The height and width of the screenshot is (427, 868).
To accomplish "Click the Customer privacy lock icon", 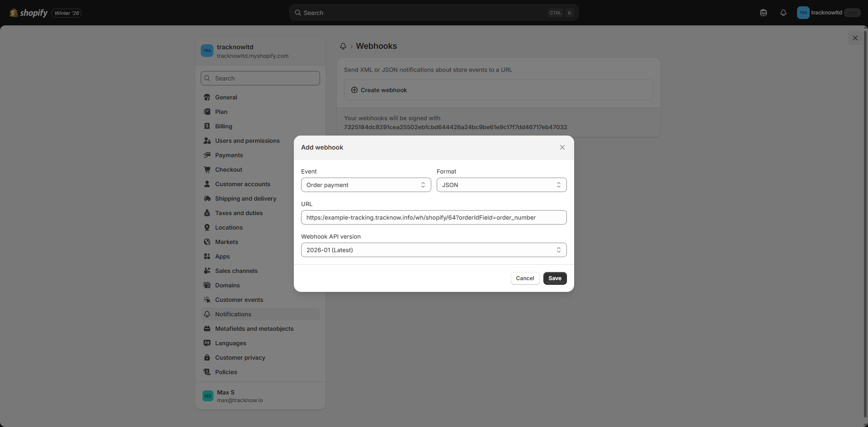I will (207, 357).
